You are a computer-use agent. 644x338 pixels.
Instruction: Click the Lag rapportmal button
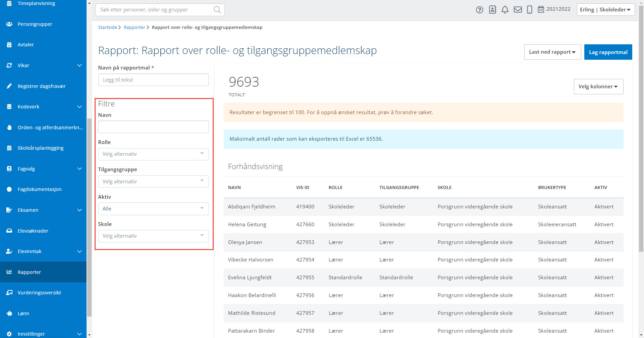[608, 52]
